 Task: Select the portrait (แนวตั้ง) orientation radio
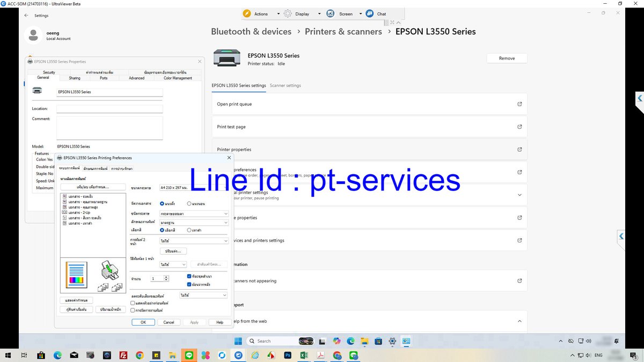[162, 204]
